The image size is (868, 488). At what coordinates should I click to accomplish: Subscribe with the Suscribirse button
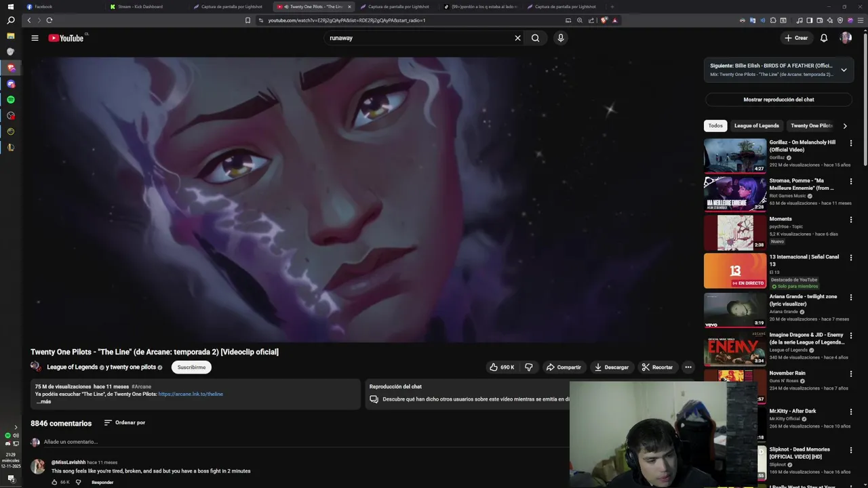pos(191,367)
